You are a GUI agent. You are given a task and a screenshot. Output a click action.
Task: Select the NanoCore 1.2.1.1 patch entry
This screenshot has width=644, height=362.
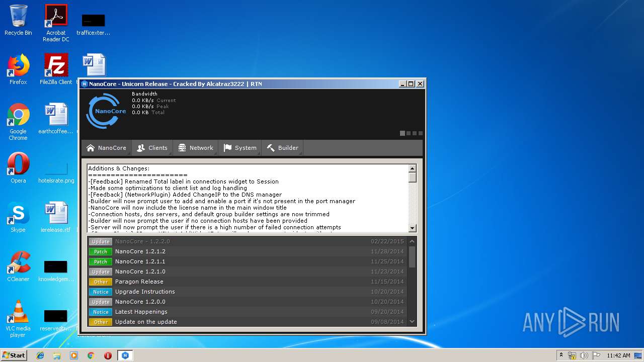[x=247, y=261]
